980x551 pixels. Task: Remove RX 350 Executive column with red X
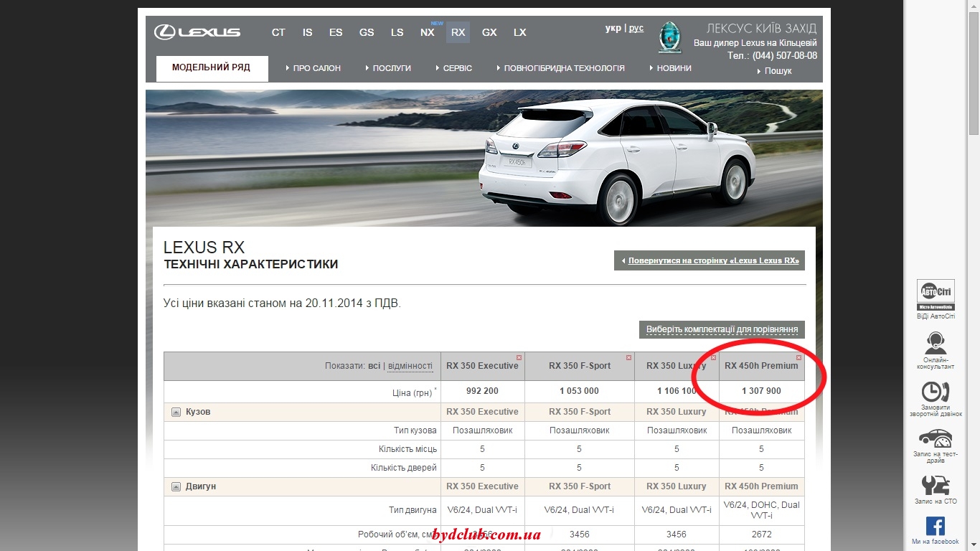(519, 357)
